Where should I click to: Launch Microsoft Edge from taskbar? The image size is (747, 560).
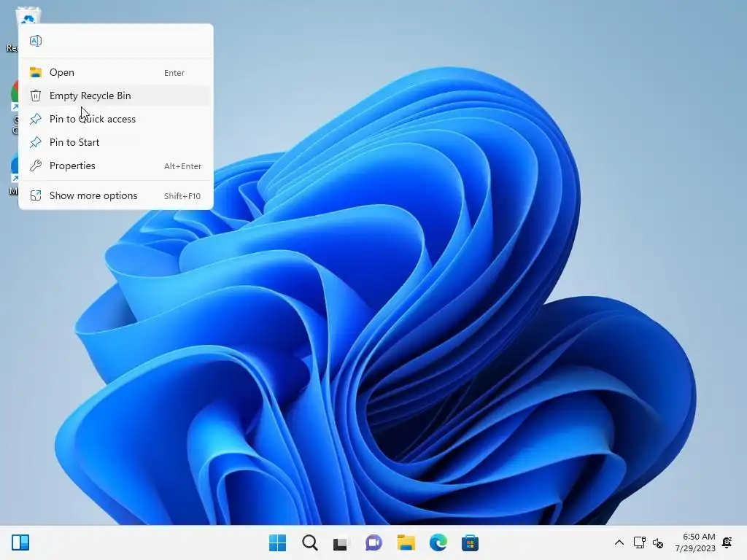[438, 542]
